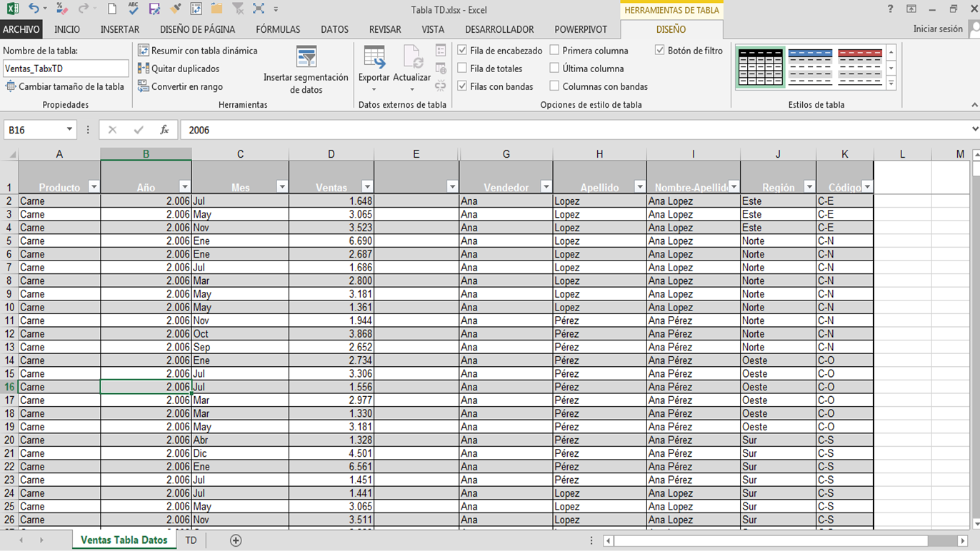
Task: Click Insertar segmentación de datos icon
Action: pos(306,57)
